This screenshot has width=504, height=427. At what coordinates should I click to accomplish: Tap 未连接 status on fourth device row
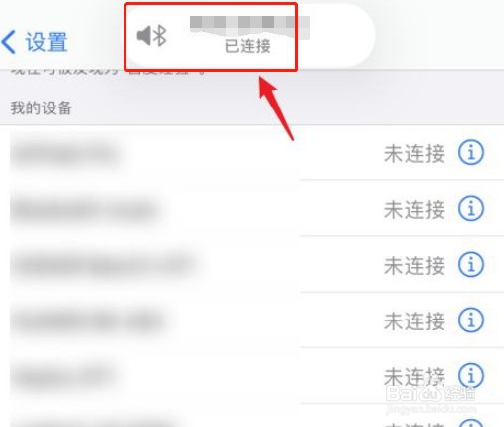tap(414, 321)
